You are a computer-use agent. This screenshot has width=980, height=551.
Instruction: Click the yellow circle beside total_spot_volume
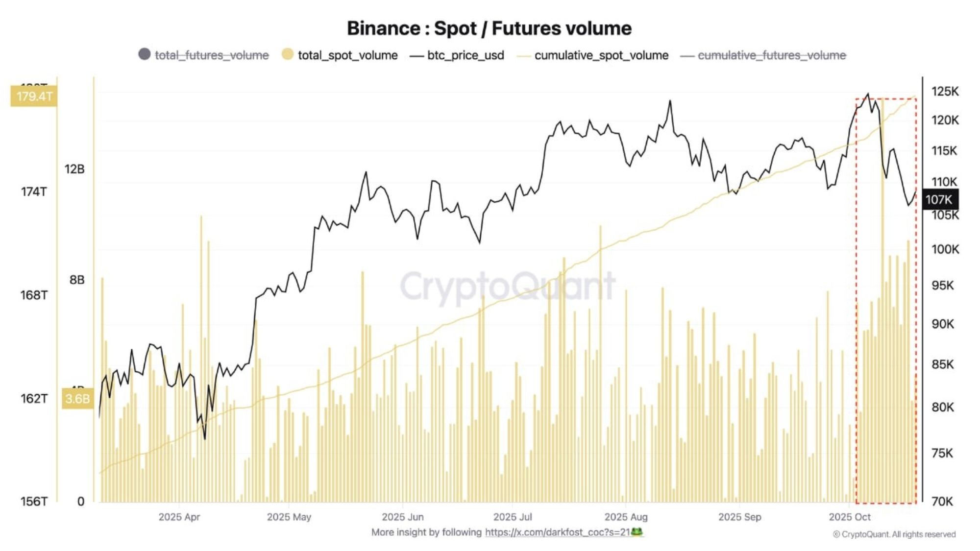click(288, 54)
